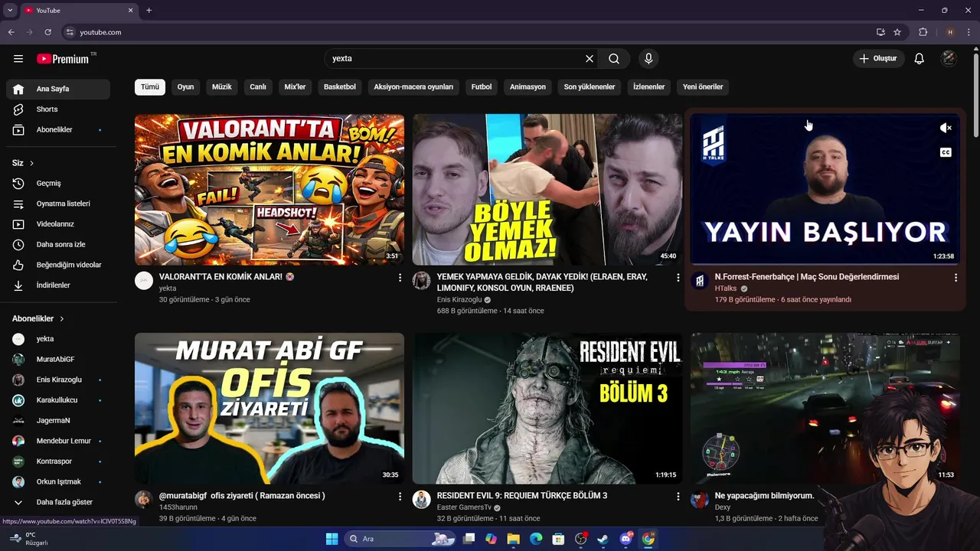Select the Futbol filter chip
Viewport: 980px width, 551px height.
[482, 87]
